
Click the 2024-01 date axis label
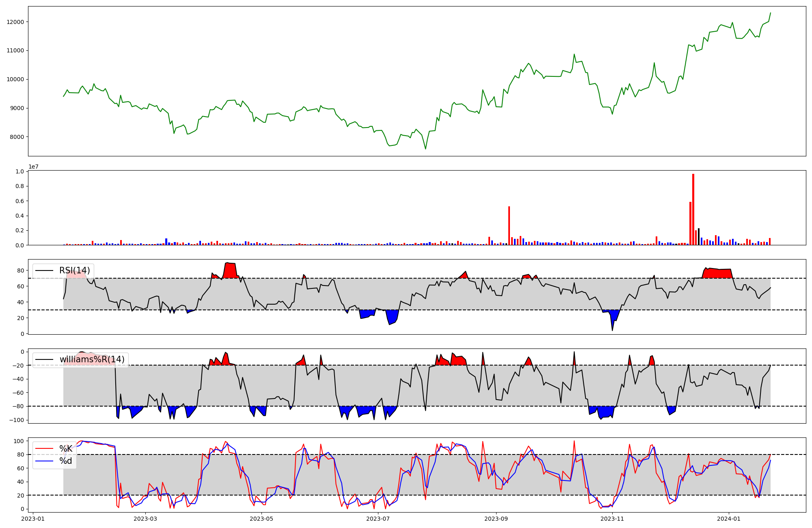point(729,519)
